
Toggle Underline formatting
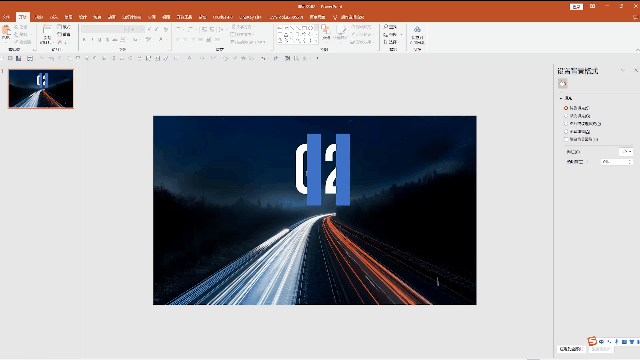point(99,40)
